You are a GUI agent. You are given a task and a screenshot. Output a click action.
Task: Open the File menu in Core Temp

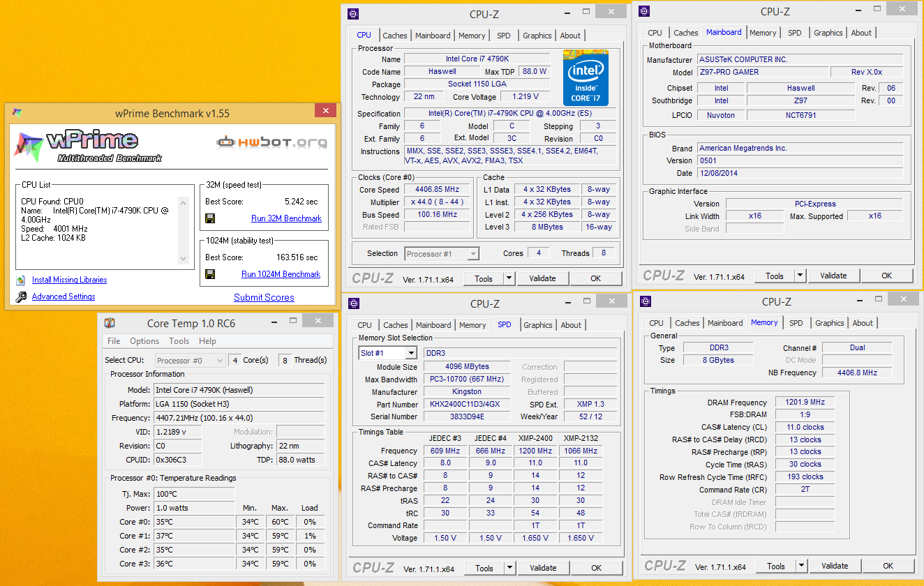pos(114,341)
